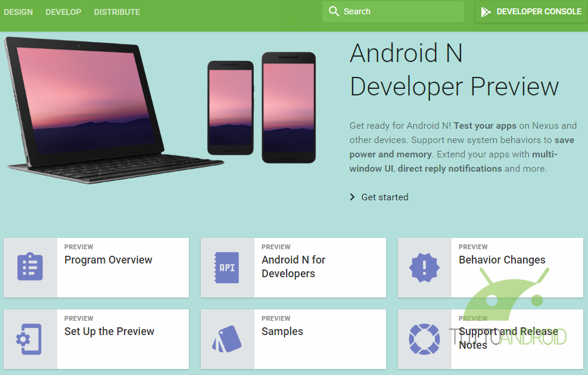The height and width of the screenshot is (375, 588).
Task: Open the Distribute menu
Action: click(117, 12)
